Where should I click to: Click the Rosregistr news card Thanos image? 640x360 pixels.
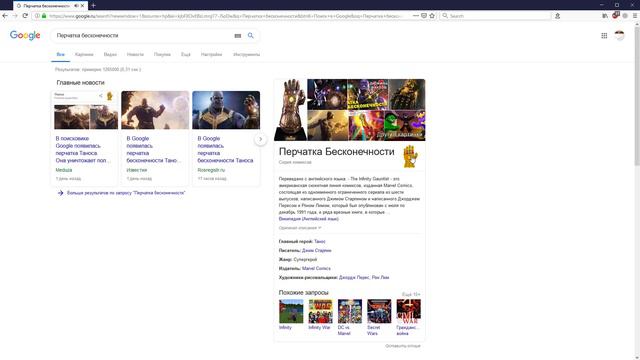click(226, 110)
